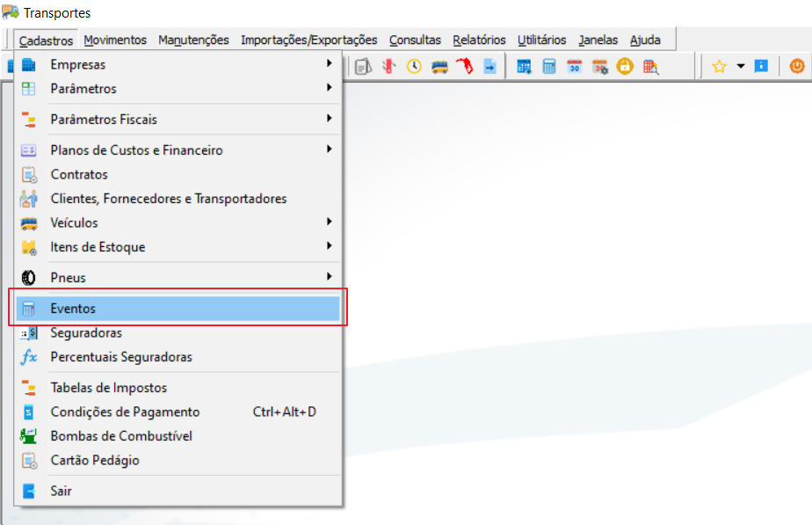
Task: Open the Movimentos menu
Action: pos(115,40)
